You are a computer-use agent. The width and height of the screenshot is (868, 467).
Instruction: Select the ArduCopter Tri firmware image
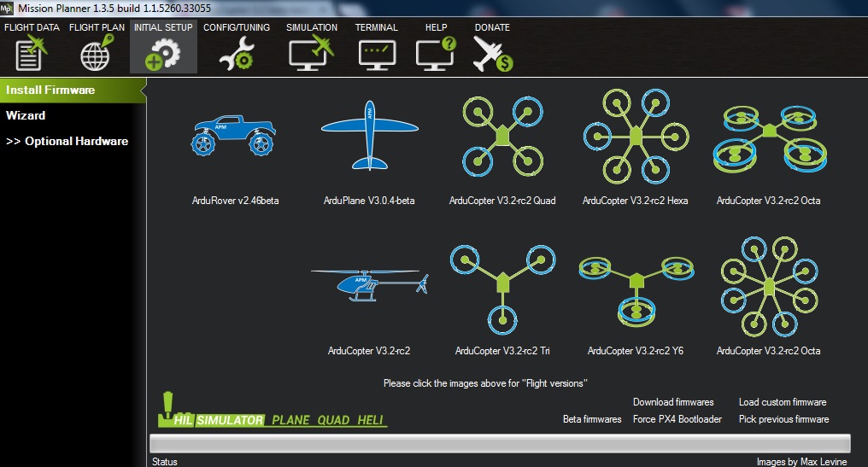pyautogui.click(x=502, y=289)
